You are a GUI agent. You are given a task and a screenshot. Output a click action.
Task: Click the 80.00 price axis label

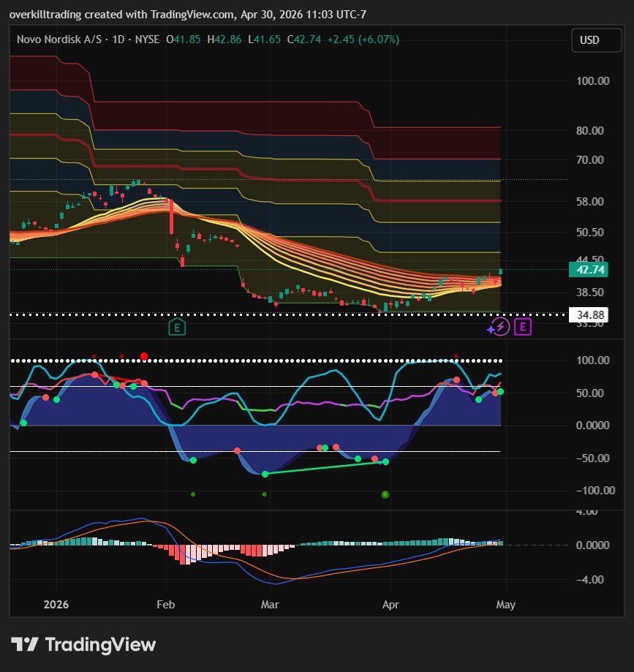coord(590,131)
